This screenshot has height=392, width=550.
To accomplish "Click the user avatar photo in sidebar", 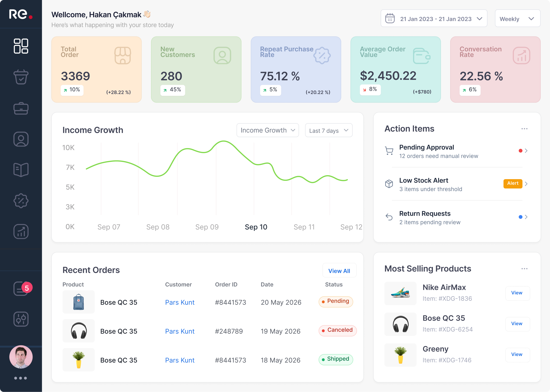I will pos(21,357).
